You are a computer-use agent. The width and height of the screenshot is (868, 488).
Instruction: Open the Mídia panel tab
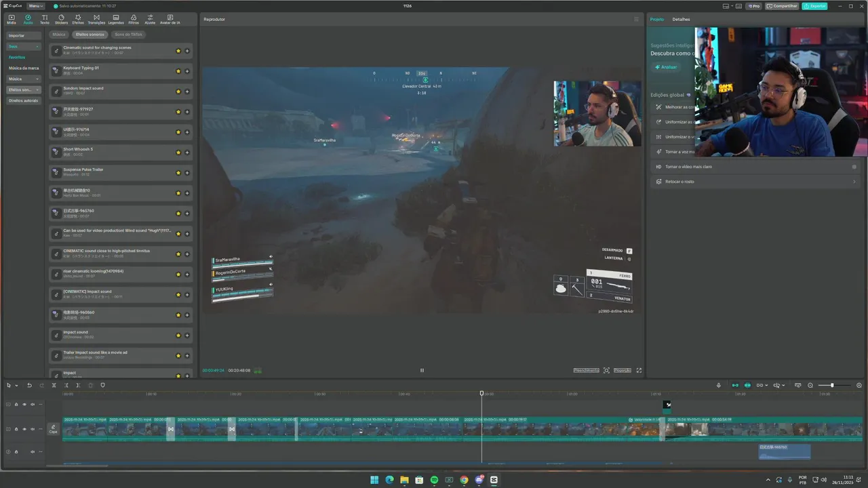11,19
